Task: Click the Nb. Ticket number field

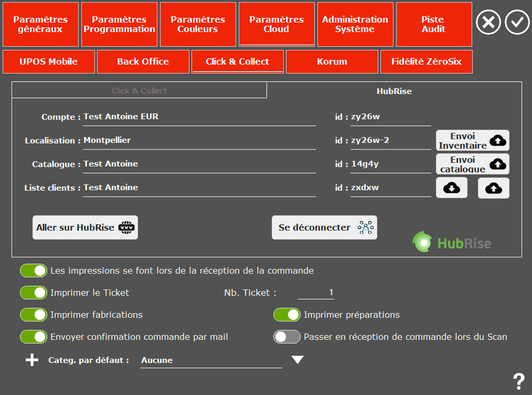Action: (316, 293)
